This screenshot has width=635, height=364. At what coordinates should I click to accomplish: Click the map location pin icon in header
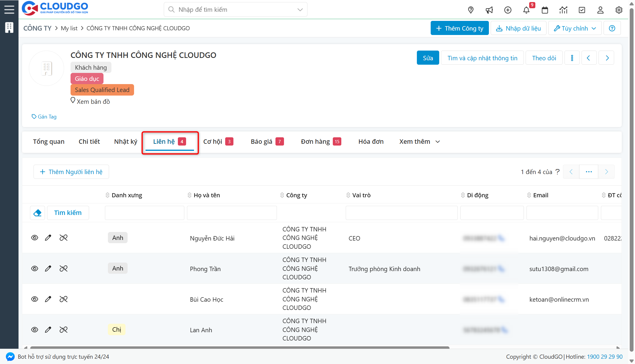[471, 10]
